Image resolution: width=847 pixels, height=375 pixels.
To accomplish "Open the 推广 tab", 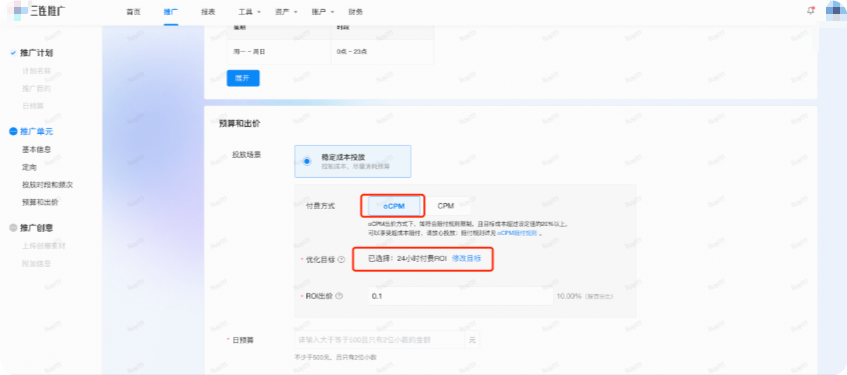I will click(x=170, y=12).
